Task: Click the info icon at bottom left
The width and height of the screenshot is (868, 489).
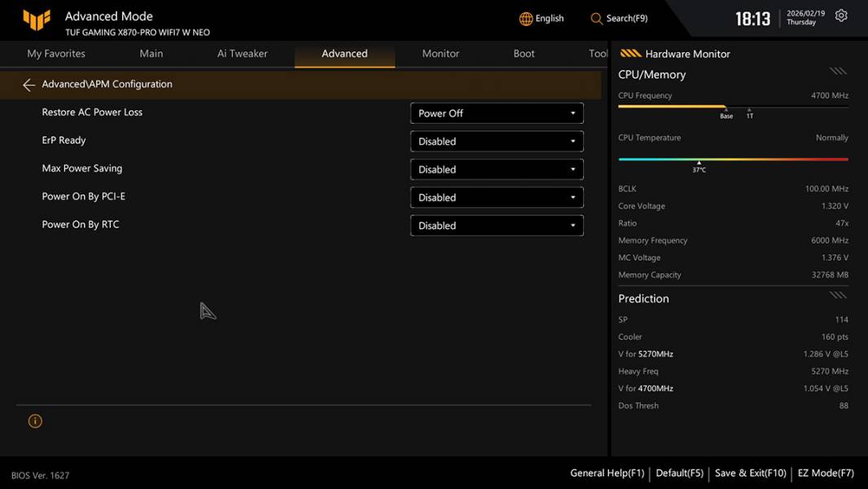Action: tap(35, 421)
